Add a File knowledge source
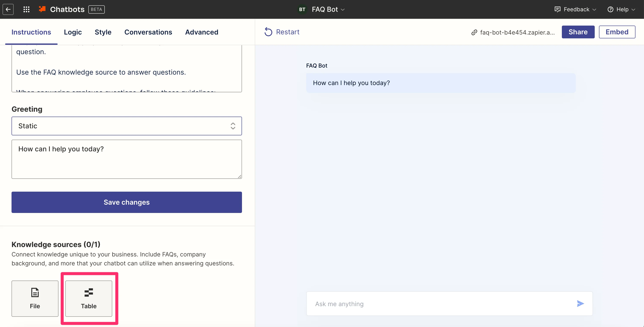 point(35,298)
